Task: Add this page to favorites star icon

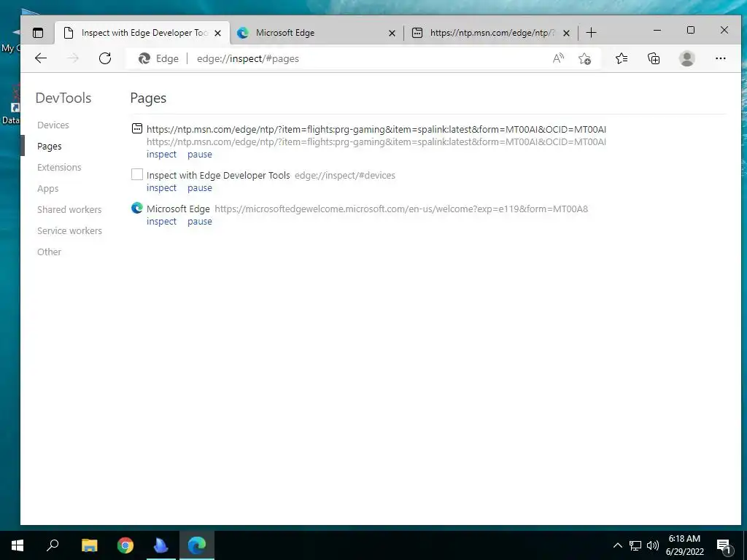Action: [x=584, y=58]
